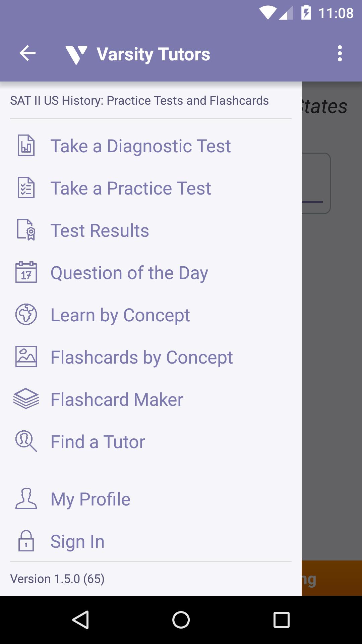Tap the magnifier Find a Tutor icon
Image resolution: width=362 pixels, height=644 pixels.
point(26,441)
